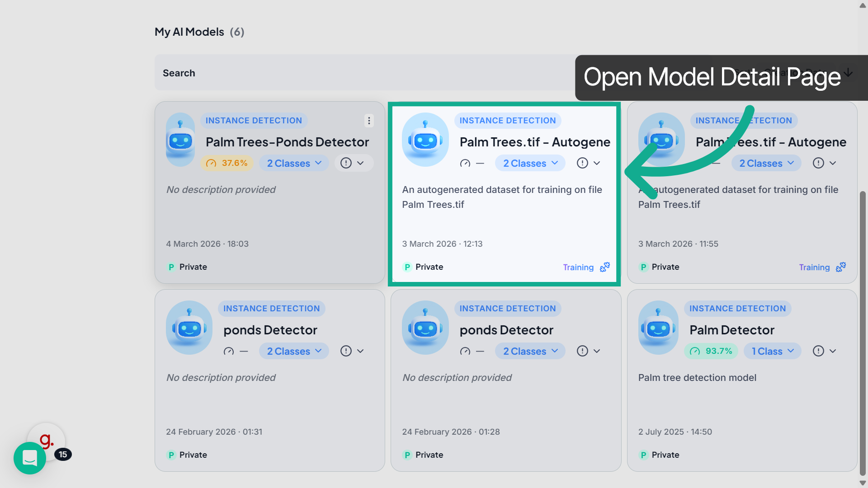Open the info dropdown on the 01:31 ponds Detector card
Image resolution: width=868 pixels, height=488 pixels.
point(353,351)
